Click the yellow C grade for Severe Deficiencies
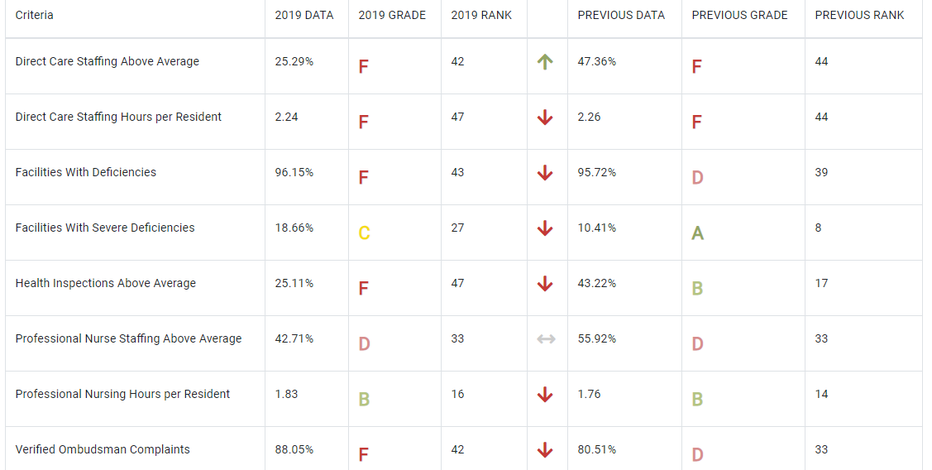This screenshot has height=470, width=932. click(364, 233)
